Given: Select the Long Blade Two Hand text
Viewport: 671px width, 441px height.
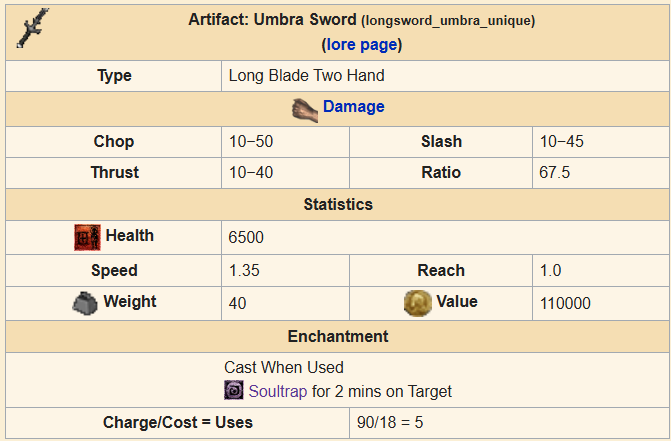Looking at the screenshot, I should 306,76.
